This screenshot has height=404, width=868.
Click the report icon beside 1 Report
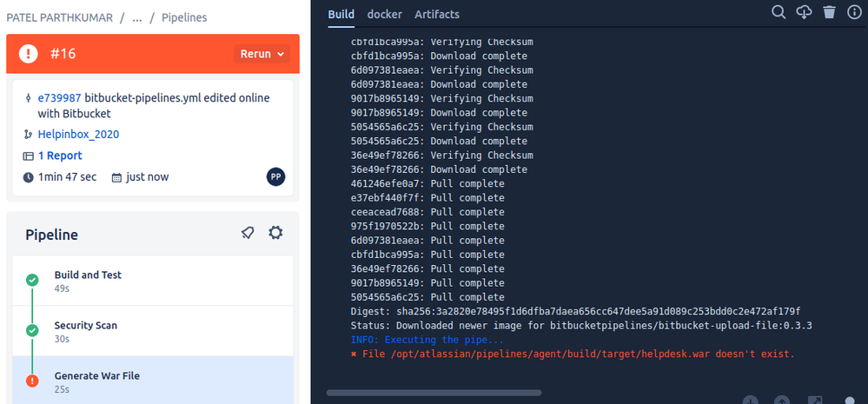(28, 156)
